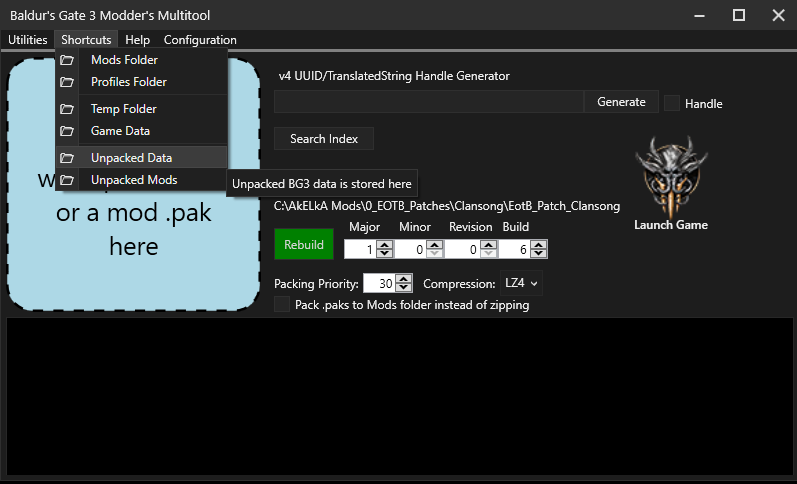Increase the Revision version number

pyautogui.click(x=488, y=245)
